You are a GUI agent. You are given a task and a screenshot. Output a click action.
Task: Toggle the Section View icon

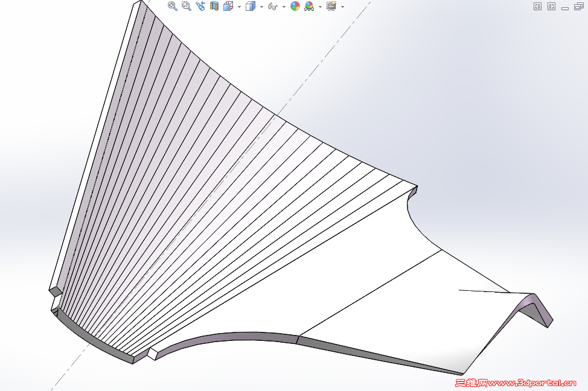pyautogui.click(x=214, y=6)
